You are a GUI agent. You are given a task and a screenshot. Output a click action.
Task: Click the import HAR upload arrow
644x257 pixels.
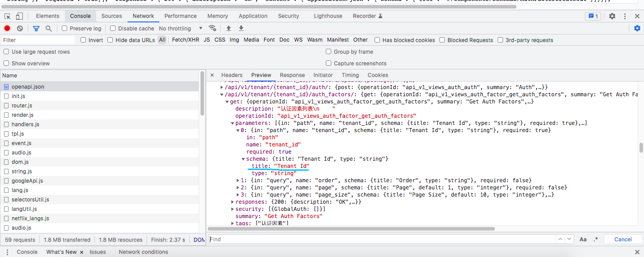[229, 28]
